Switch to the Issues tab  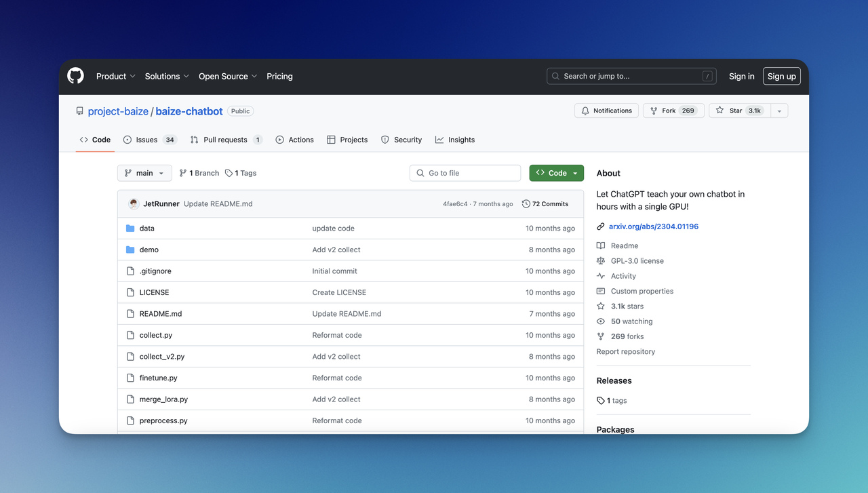tap(145, 140)
